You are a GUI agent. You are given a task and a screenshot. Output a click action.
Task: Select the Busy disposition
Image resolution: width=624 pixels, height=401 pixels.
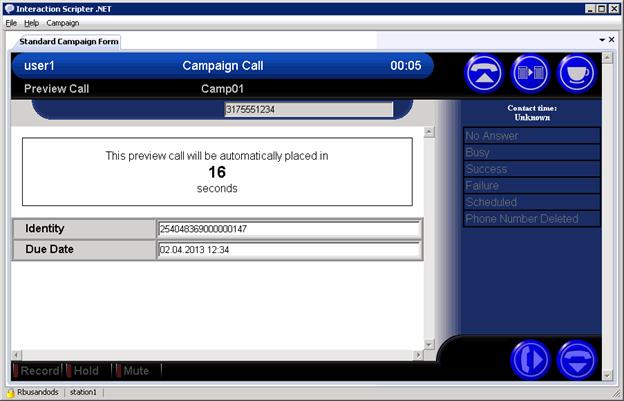tap(531, 153)
